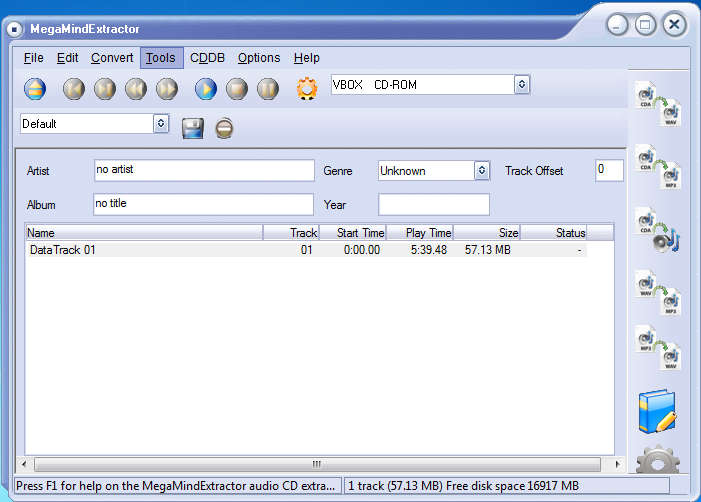Click the Artist input field

tap(204, 170)
